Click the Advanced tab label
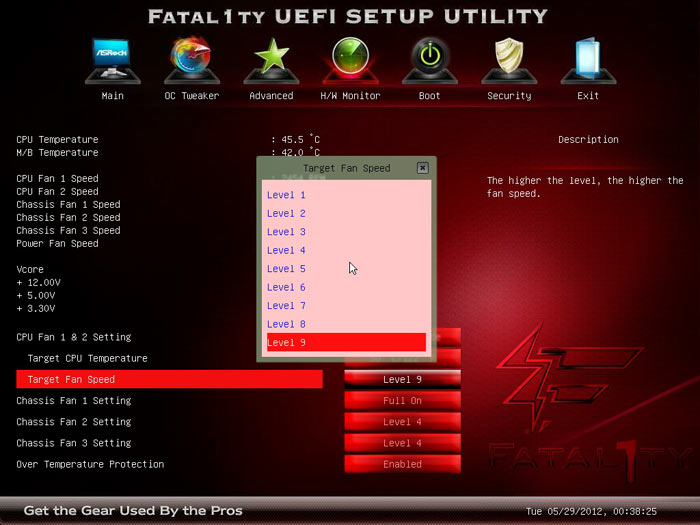700x525 pixels. [271, 96]
